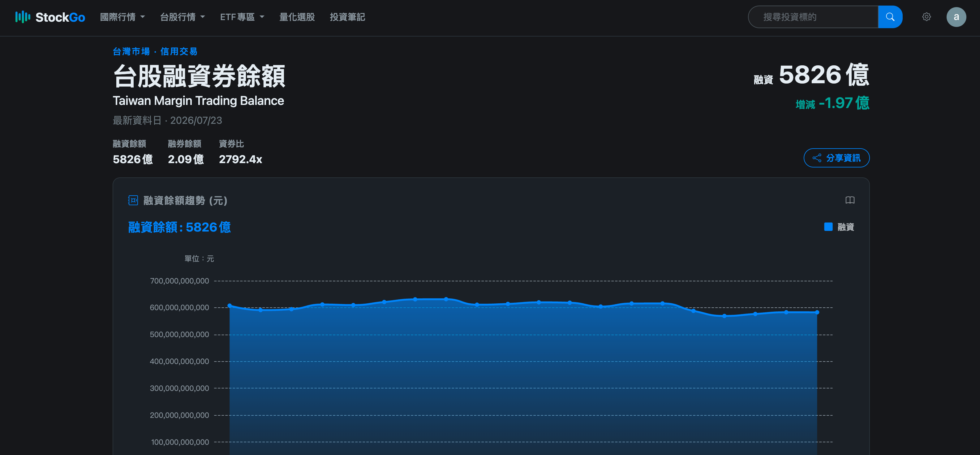
Task: Click the search magnifier button
Action: coord(890,17)
